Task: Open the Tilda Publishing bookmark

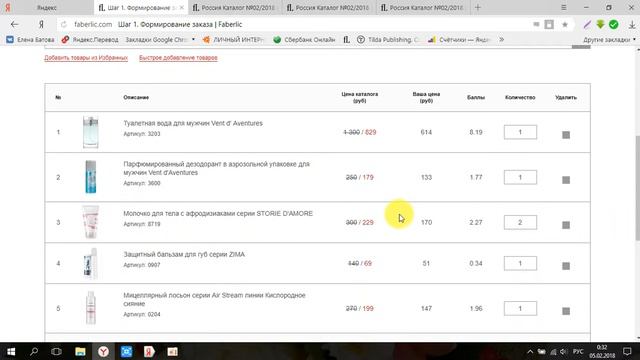Action: pyautogui.click(x=388, y=40)
